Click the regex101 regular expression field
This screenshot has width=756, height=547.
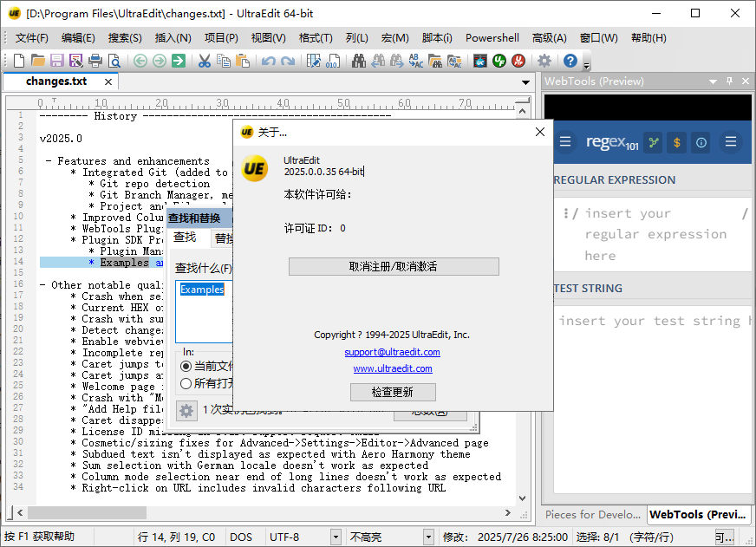(x=655, y=234)
